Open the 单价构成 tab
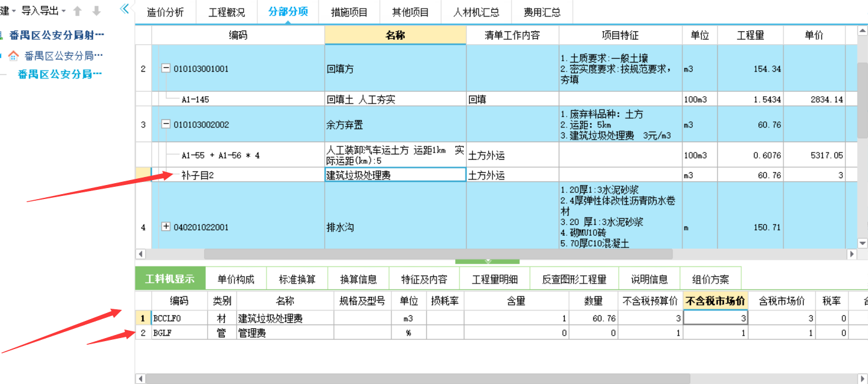Image resolution: width=868 pixels, height=384 pixels. [x=236, y=279]
